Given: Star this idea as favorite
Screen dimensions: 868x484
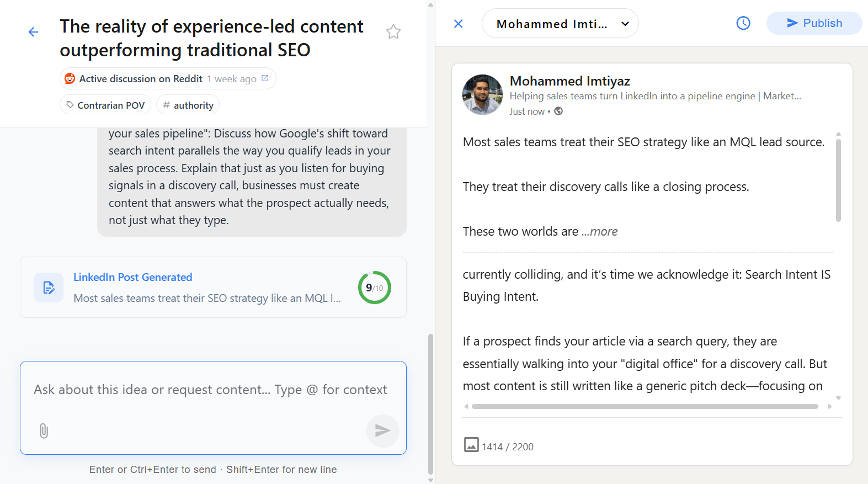Looking at the screenshot, I should pos(393,32).
